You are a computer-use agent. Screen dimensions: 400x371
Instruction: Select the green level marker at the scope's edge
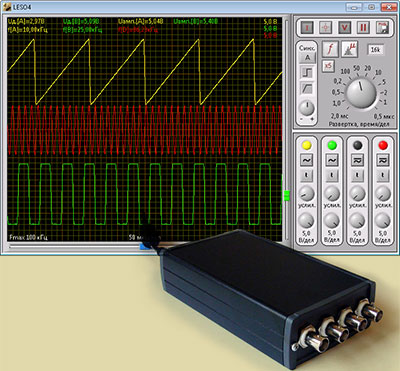coord(286,196)
